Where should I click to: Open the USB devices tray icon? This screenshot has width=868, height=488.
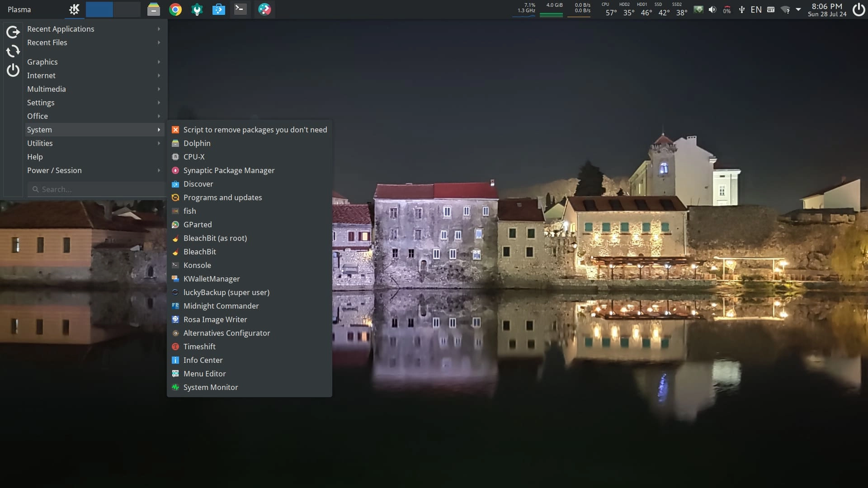741,9
